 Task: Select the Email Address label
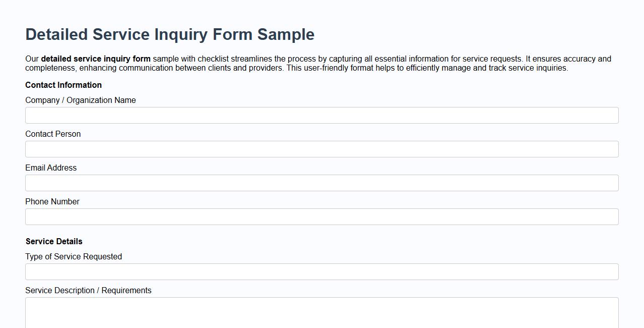pos(50,168)
